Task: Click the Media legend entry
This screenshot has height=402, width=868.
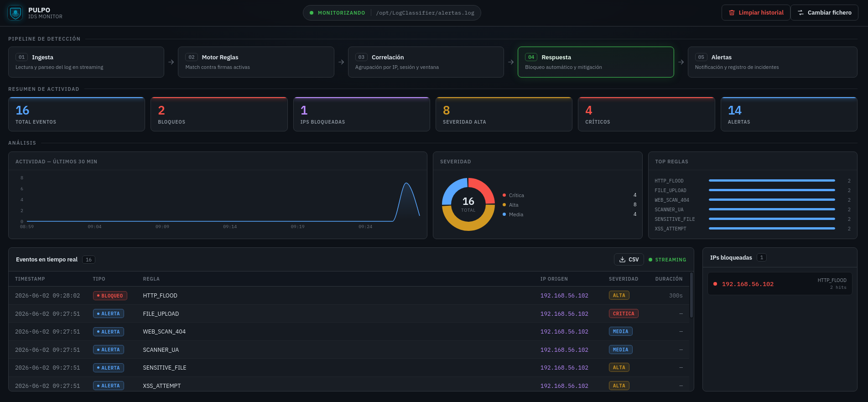Action: click(569, 214)
